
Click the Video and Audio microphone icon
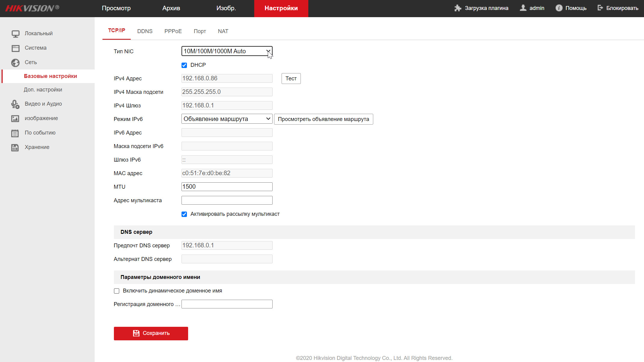[15, 104]
